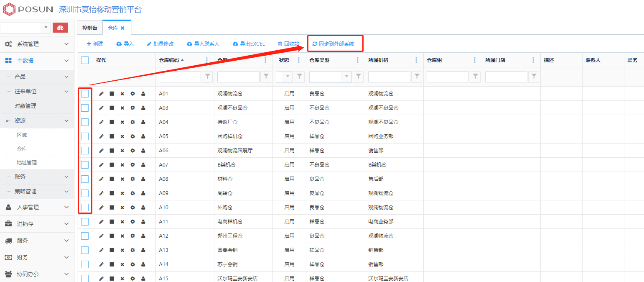The image size is (644, 282).
Task: Click the gear settings icon for A05
Action: 133,136
